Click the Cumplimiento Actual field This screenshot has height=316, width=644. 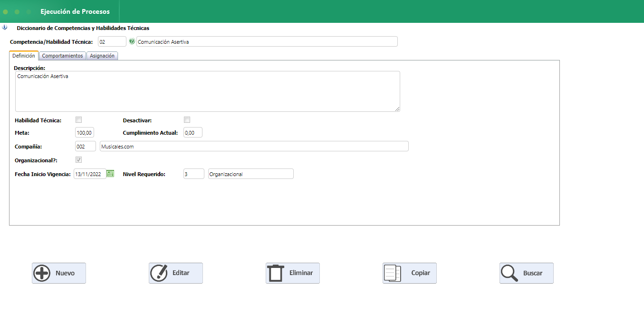coord(192,133)
